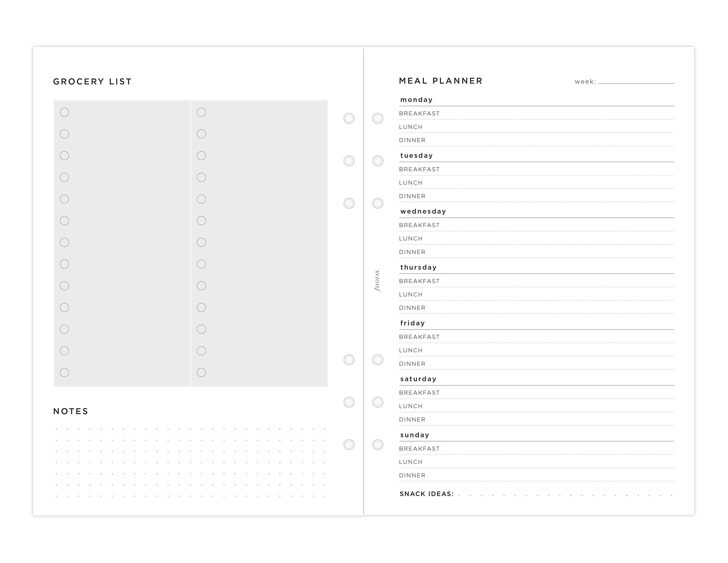The height and width of the screenshot is (563, 728).
Task: Click the SNACK IDEAS label
Action: (427, 494)
